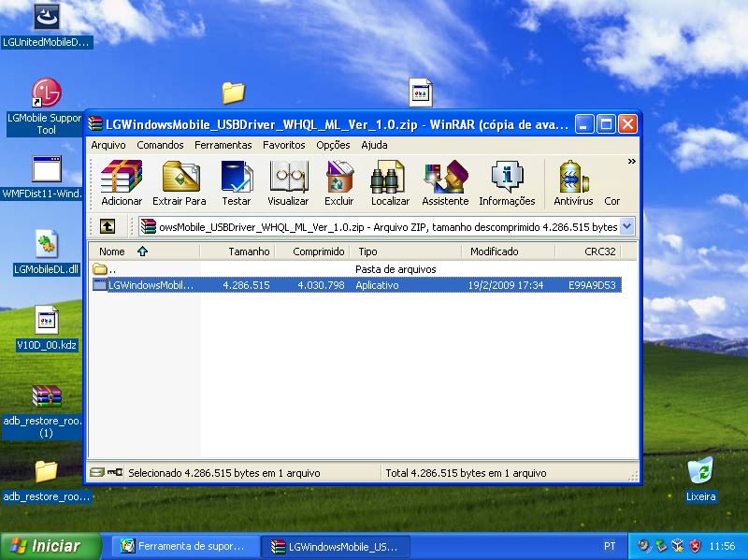Select the Lixeira recycle bin
Image resolution: width=748 pixels, height=560 pixels.
(x=700, y=480)
